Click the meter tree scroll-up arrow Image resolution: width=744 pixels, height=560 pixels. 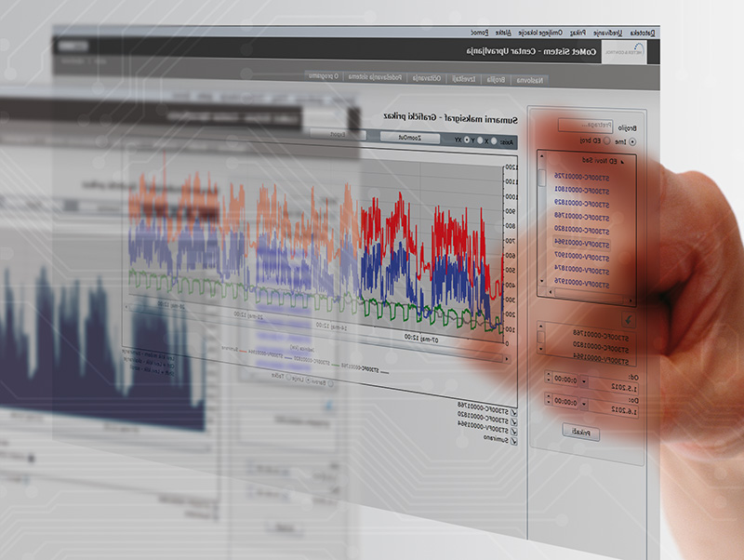click(x=542, y=156)
